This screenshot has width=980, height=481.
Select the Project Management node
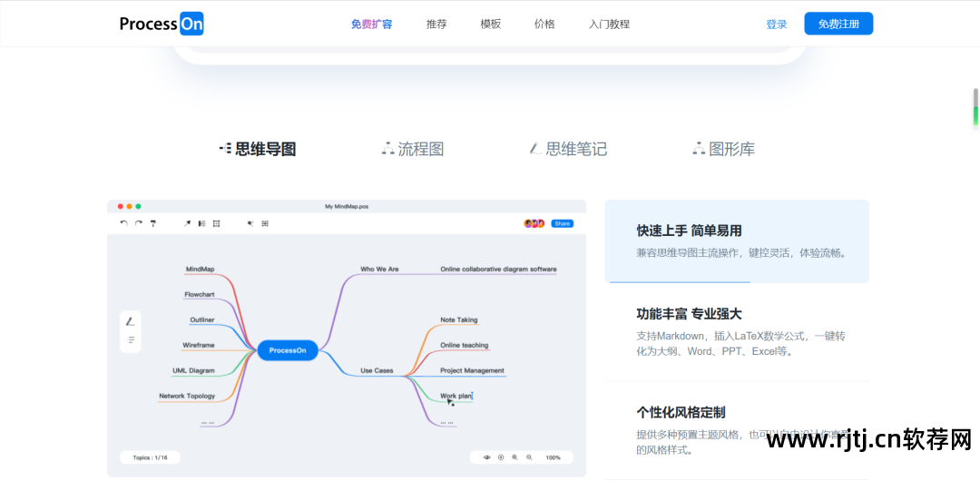point(472,370)
